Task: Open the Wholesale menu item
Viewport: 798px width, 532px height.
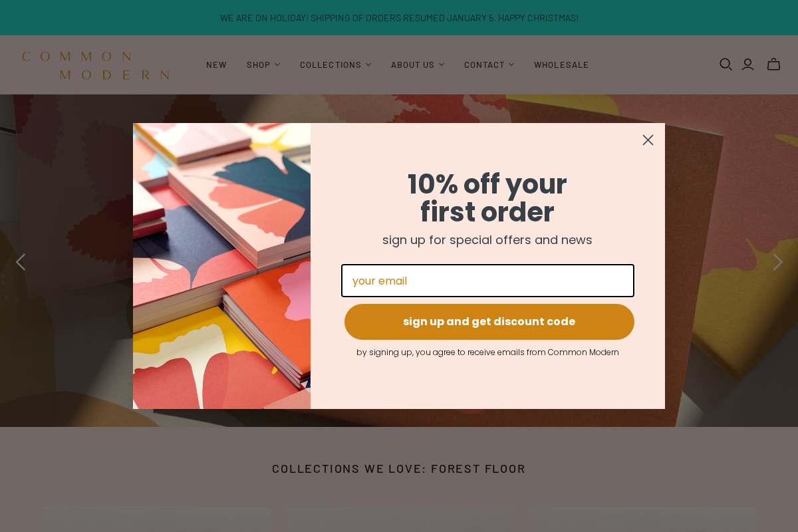Action: (561, 65)
